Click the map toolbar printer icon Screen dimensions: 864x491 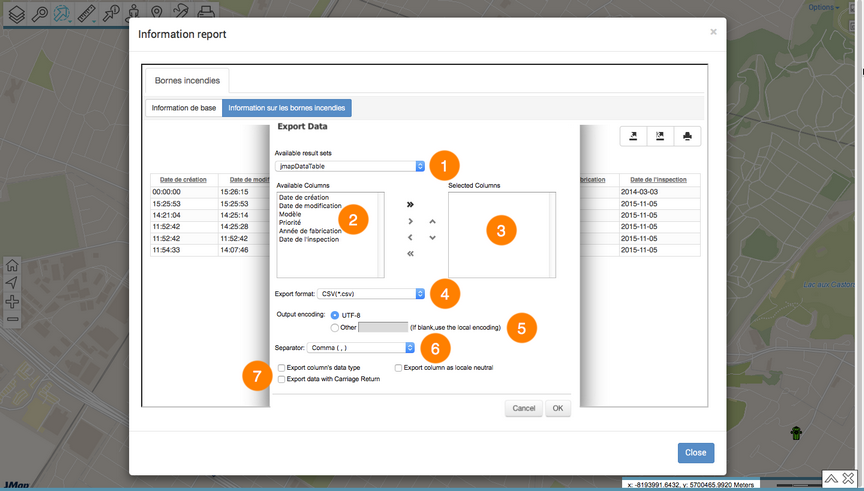(206, 14)
